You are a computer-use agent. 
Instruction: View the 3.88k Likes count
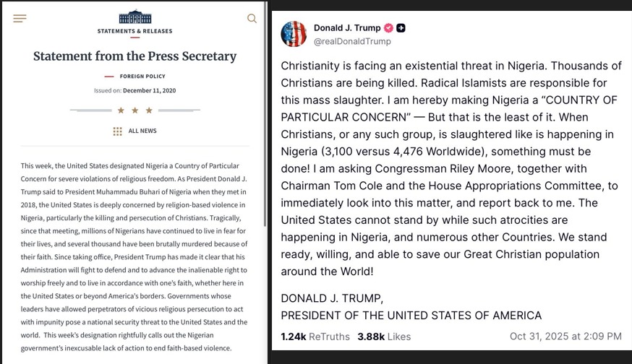384,337
